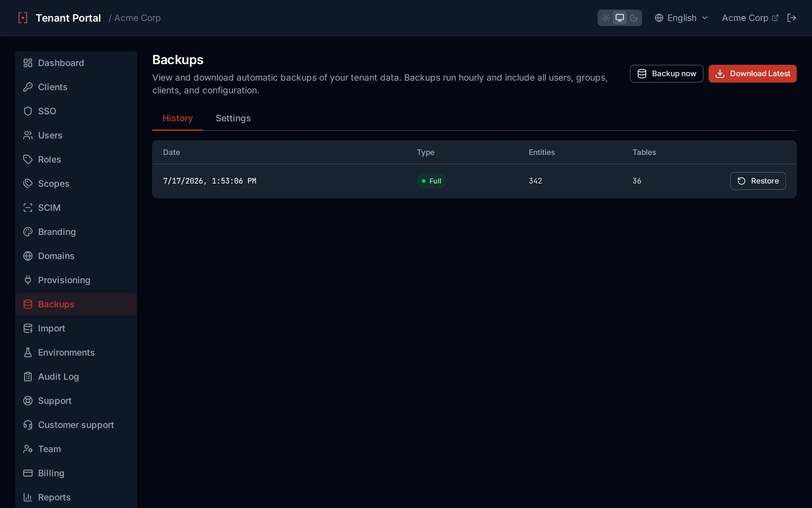This screenshot has height=508, width=812.
Task: Click the SCIM scan icon
Action: 28,208
